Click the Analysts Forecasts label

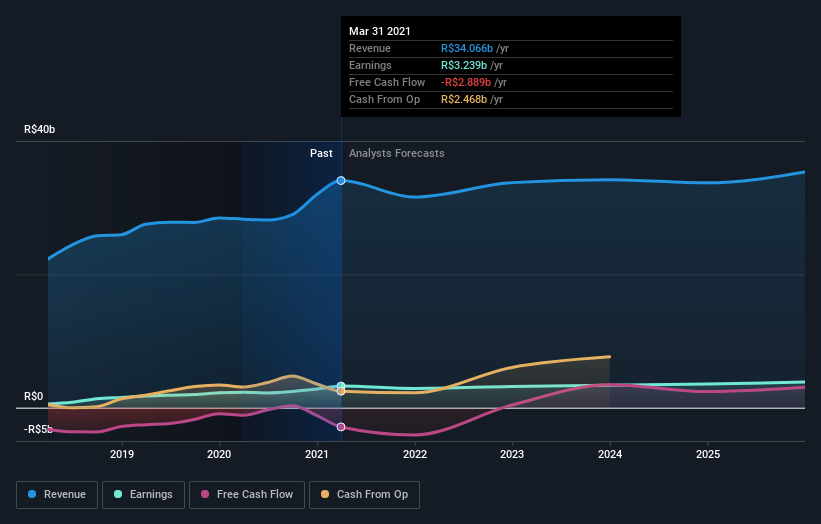point(396,153)
